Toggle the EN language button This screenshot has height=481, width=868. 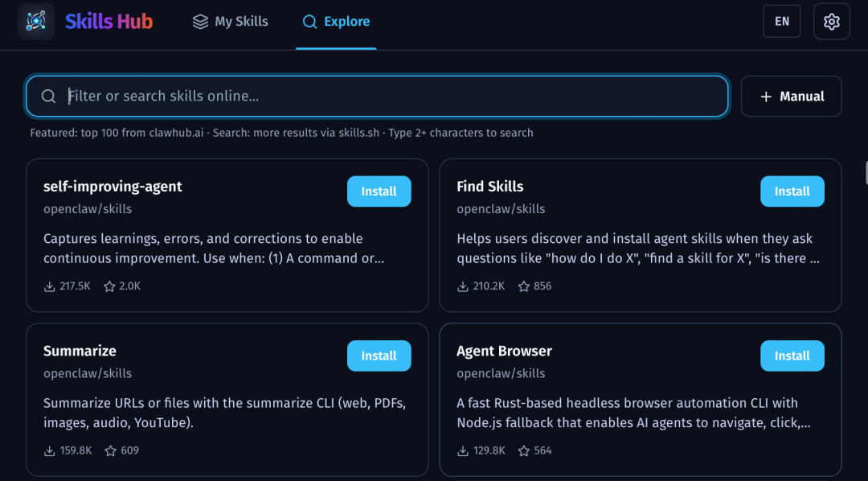click(781, 22)
